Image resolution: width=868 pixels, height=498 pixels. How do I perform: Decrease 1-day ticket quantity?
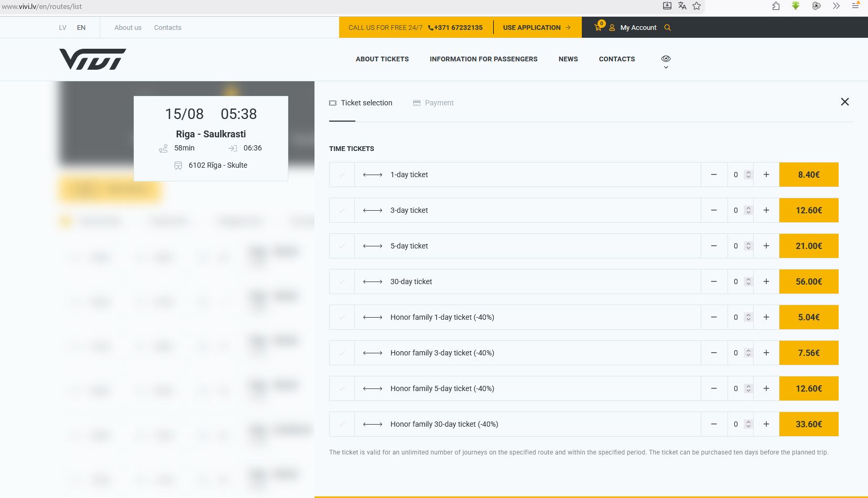[x=714, y=175]
